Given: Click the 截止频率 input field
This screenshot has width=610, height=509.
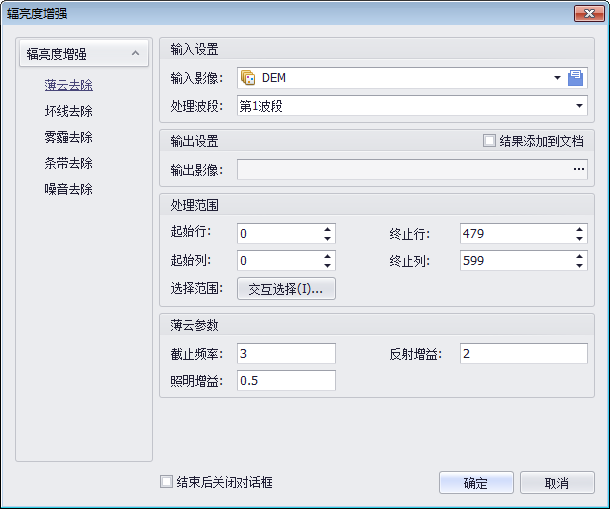Looking at the screenshot, I should 286,354.
